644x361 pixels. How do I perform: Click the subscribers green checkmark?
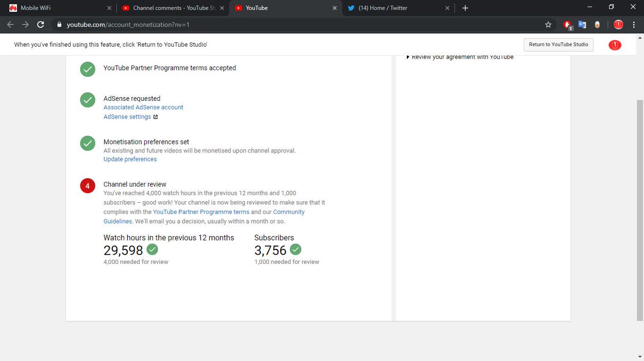296,249
